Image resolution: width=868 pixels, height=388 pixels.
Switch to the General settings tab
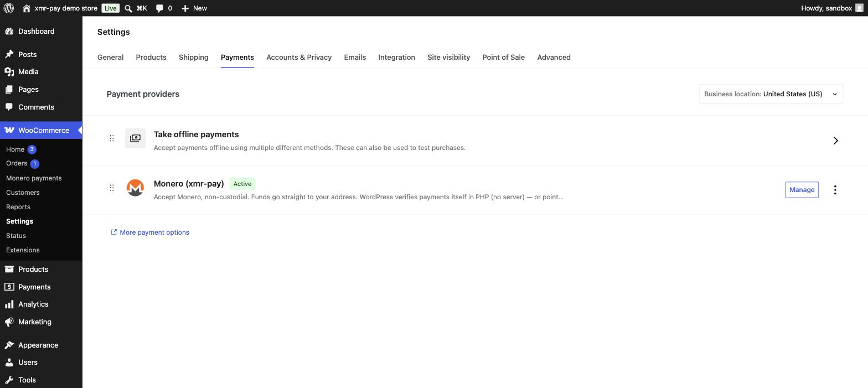tap(110, 58)
